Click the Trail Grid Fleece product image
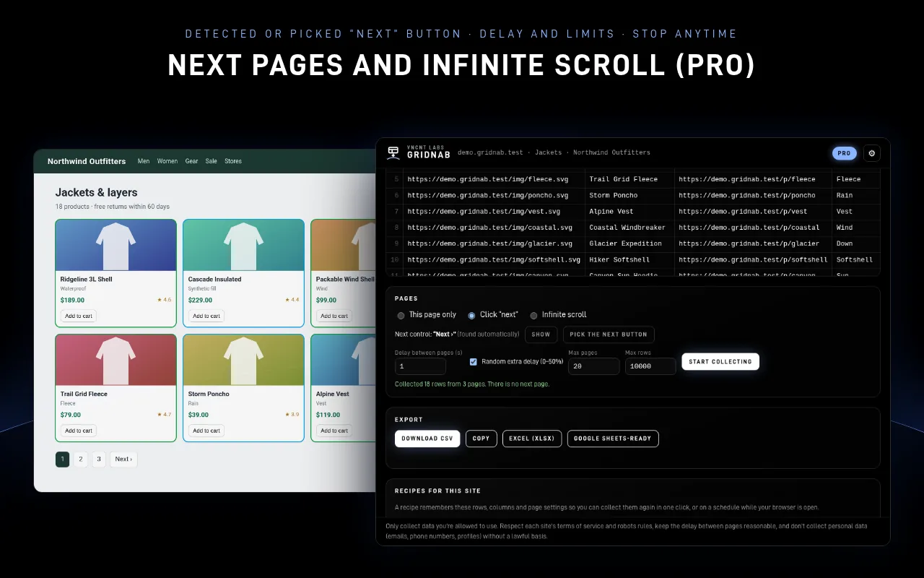This screenshot has width=924, height=578. pyautogui.click(x=115, y=360)
